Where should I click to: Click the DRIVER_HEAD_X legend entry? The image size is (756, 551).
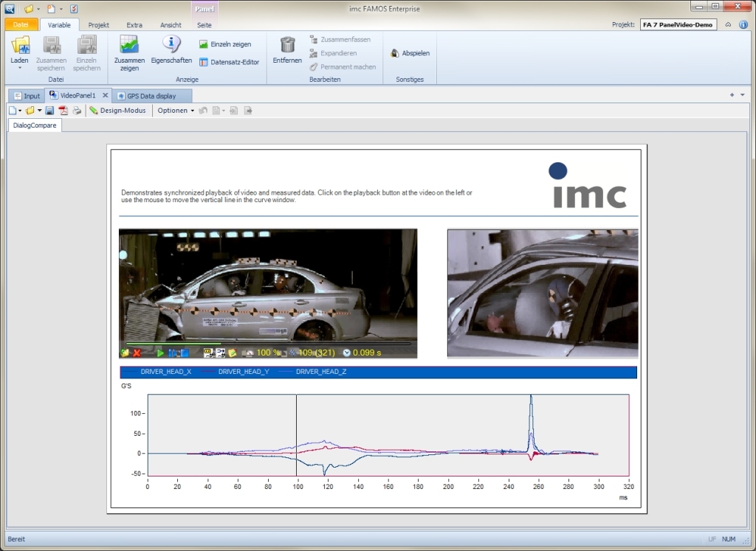(159, 372)
